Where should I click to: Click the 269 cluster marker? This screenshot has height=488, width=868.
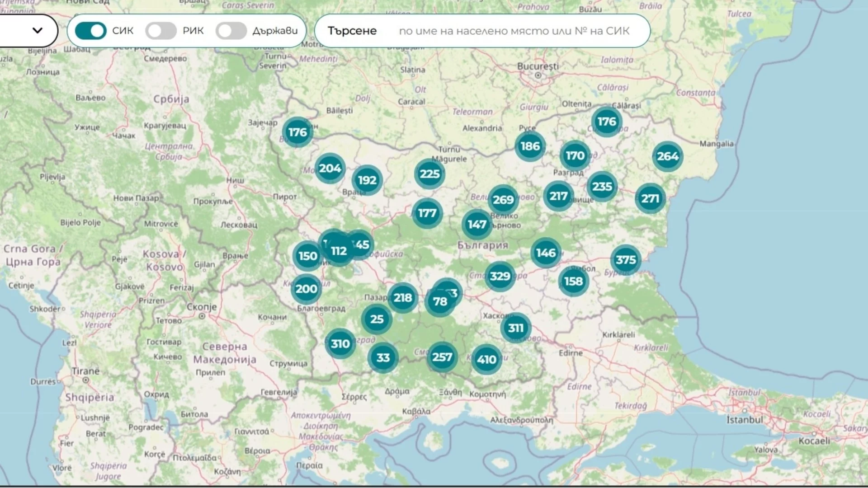503,200
